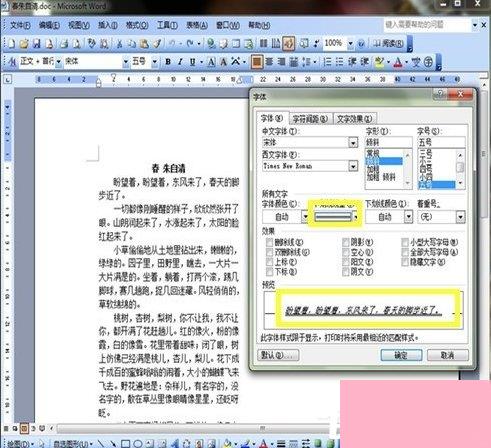491x448 pixels.
Task: Select the Oval shape on Drawing toolbar
Action: coord(138,444)
